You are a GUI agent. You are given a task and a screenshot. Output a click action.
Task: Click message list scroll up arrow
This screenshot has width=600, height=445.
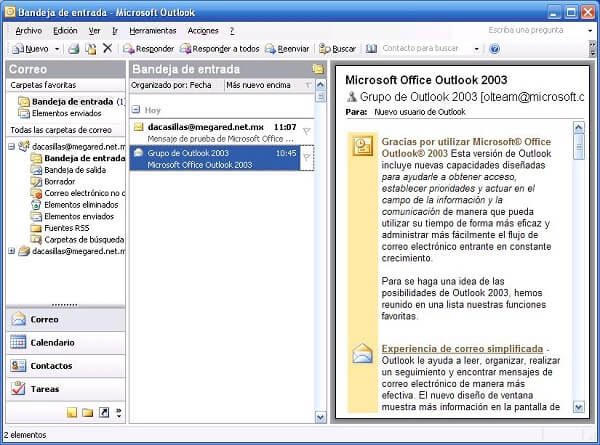pos(321,85)
